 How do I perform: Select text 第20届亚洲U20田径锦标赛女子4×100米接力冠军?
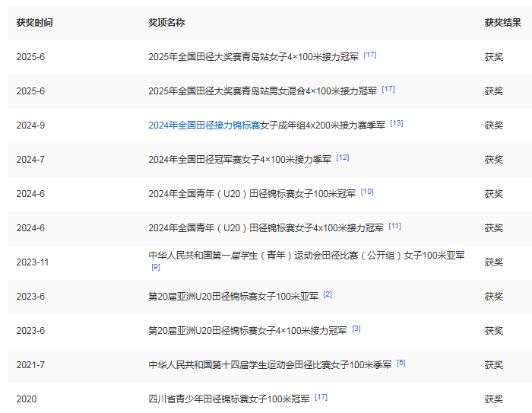click(248, 331)
